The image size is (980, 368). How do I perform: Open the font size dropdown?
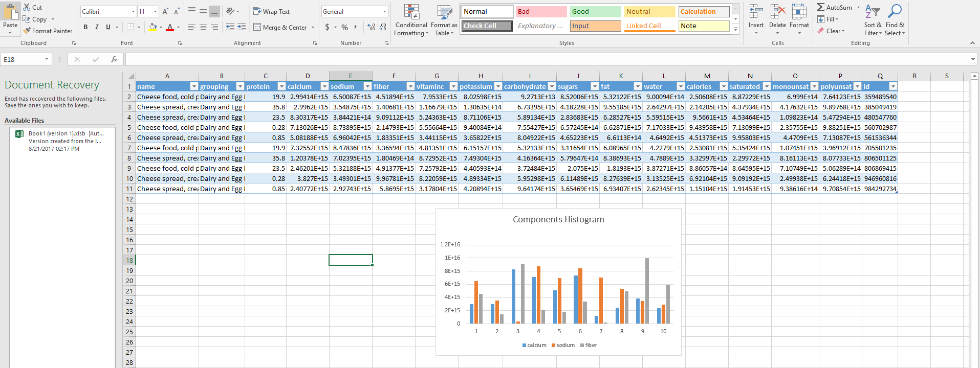point(156,11)
